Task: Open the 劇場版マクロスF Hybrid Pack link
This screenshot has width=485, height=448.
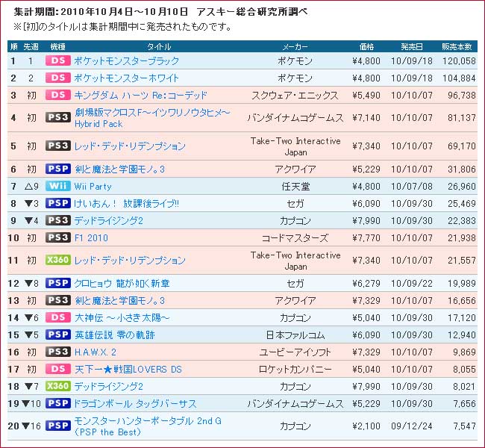Action: pyautogui.click(x=152, y=118)
